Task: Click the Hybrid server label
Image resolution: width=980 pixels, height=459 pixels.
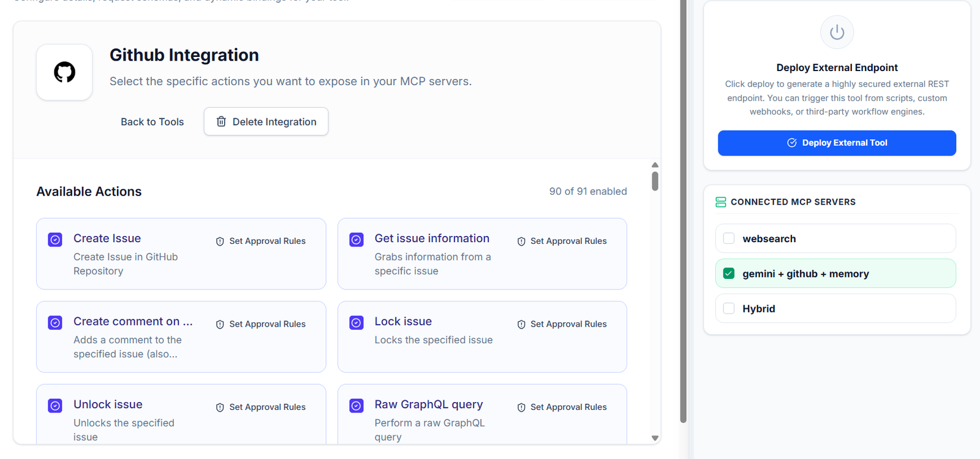Action: click(x=759, y=309)
